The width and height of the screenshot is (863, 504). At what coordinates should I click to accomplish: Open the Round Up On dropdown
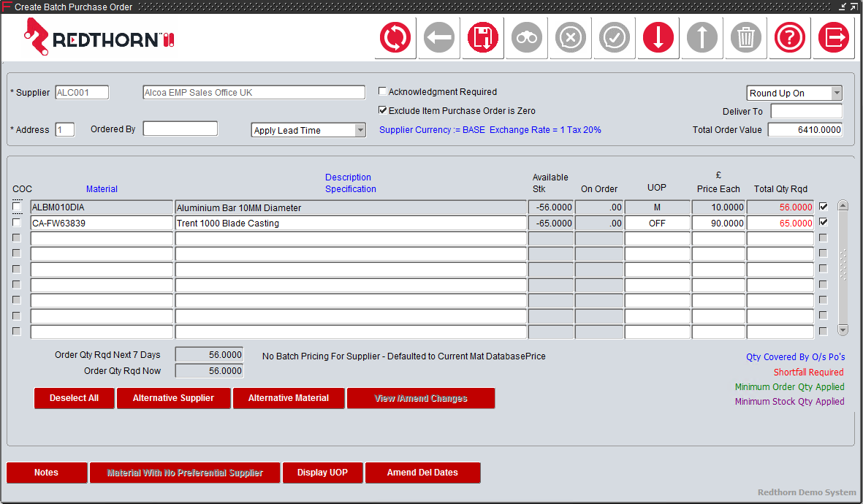pyautogui.click(x=836, y=93)
